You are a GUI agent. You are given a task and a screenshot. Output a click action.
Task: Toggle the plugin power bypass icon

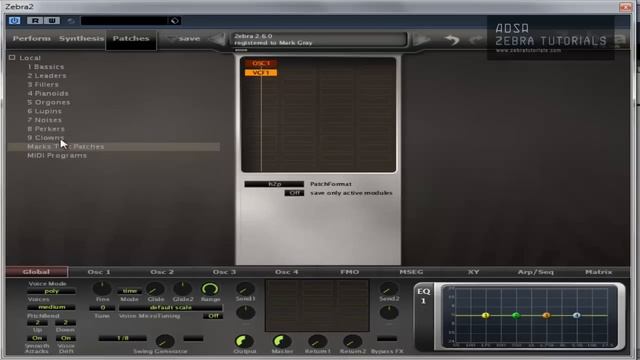[x=14, y=20]
